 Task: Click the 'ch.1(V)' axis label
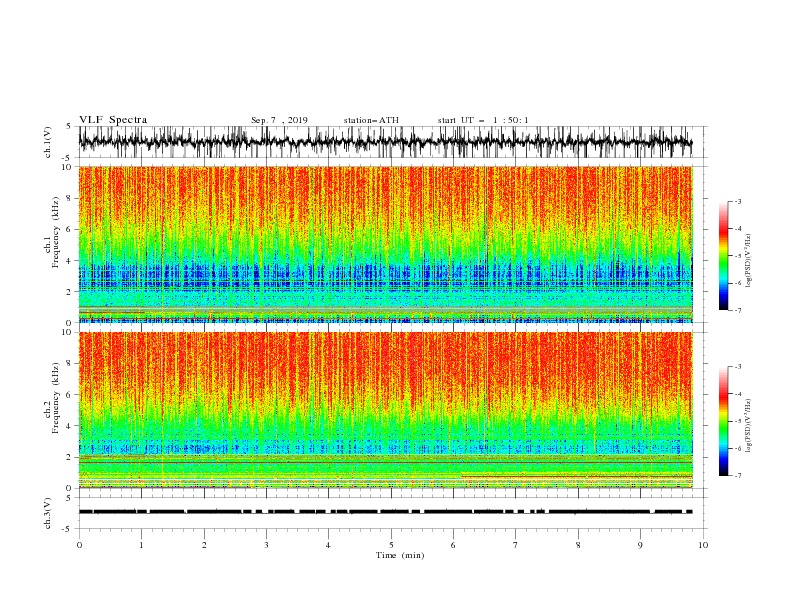point(48,142)
